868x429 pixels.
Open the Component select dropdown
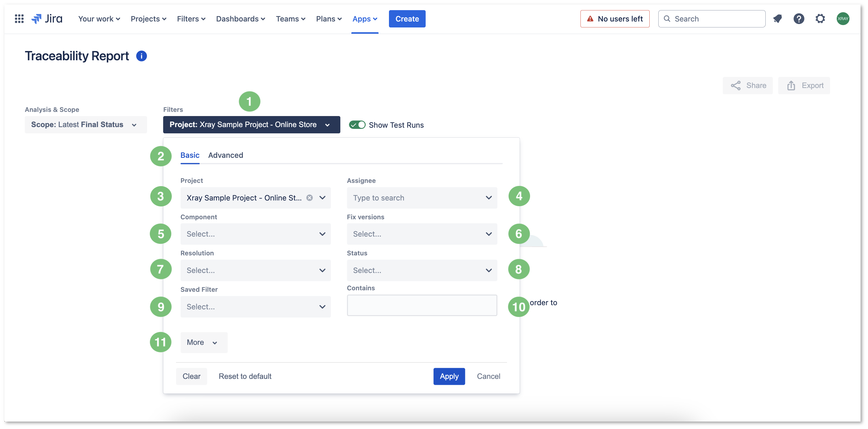coord(255,234)
